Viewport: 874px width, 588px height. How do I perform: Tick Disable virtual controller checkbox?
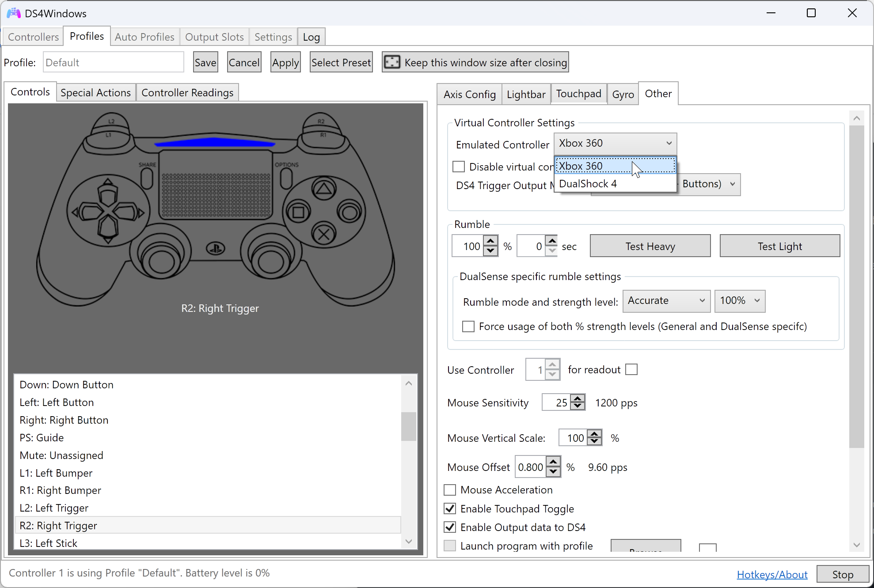click(x=459, y=167)
